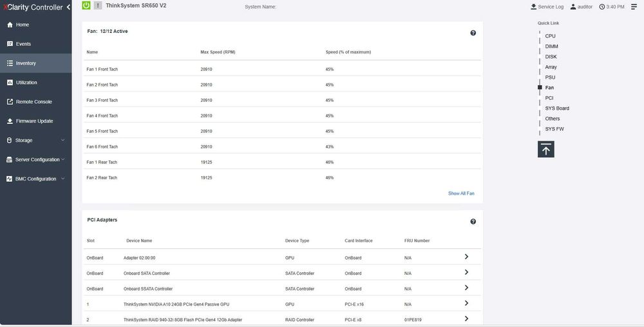Click the PCI-E x16 card interface cell
The height and width of the screenshot is (327, 644).
tap(354, 304)
